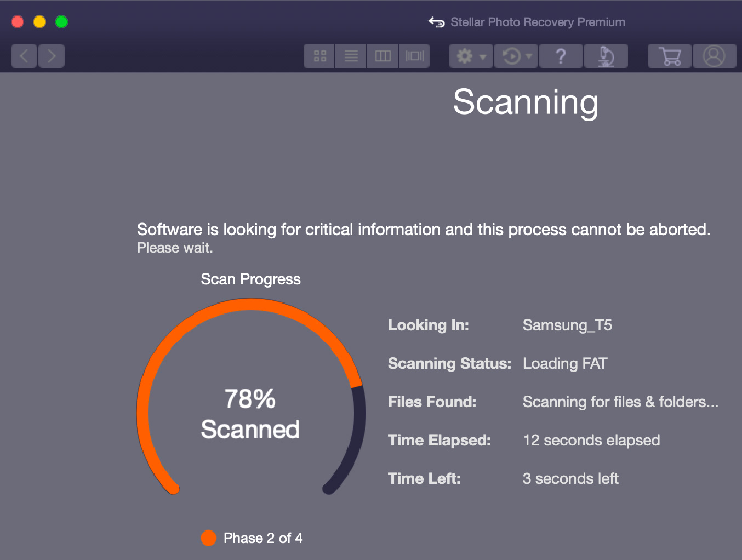The width and height of the screenshot is (742, 560).
Task: Click Scanning for files & folders text
Action: tap(620, 402)
